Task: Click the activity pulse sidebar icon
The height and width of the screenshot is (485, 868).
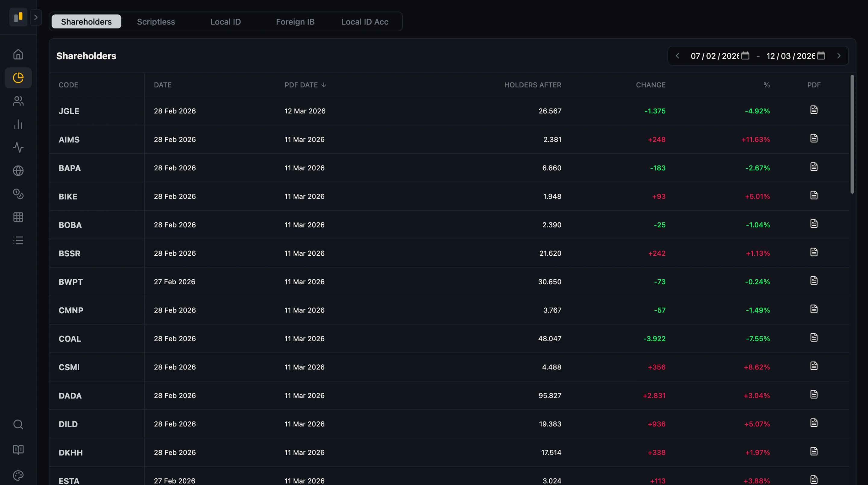Action: (18, 147)
